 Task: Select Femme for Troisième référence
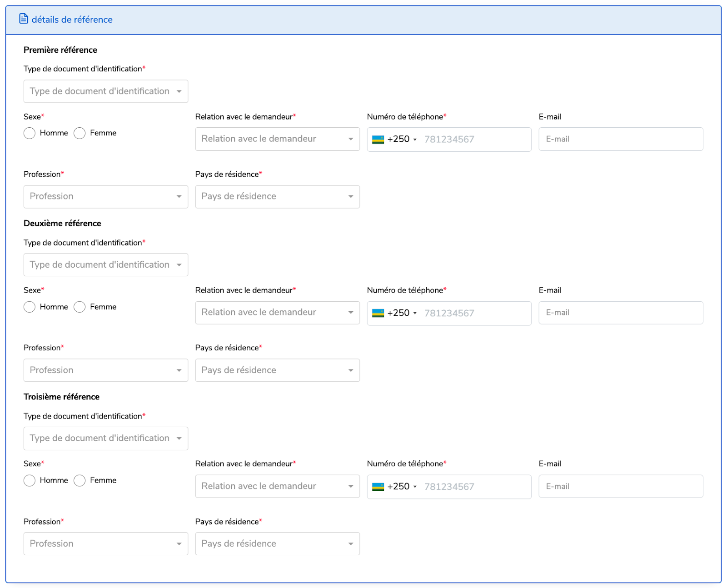click(x=80, y=480)
